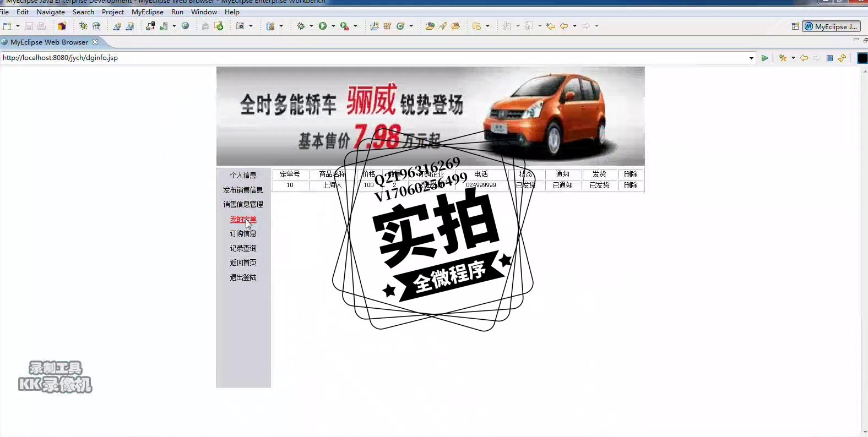Click the New file toolbar icon
The image size is (868, 437).
point(7,26)
